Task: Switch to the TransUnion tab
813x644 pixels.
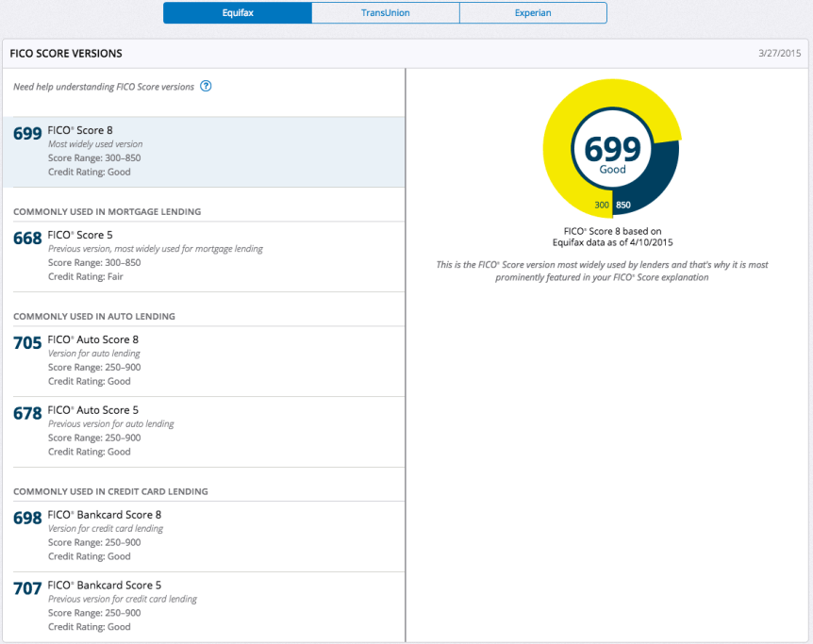Action: point(385,12)
